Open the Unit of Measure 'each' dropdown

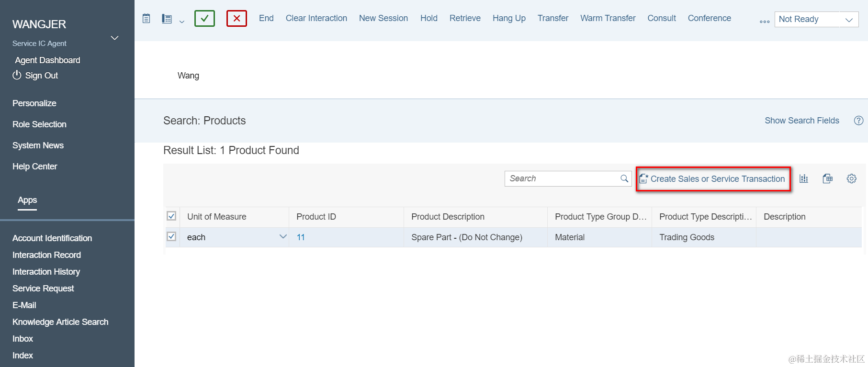tap(283, 236)
